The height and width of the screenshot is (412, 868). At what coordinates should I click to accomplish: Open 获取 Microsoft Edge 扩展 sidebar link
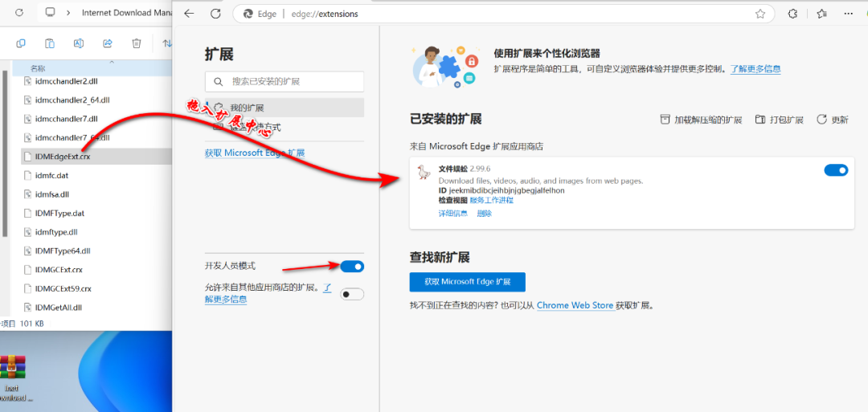255,153
